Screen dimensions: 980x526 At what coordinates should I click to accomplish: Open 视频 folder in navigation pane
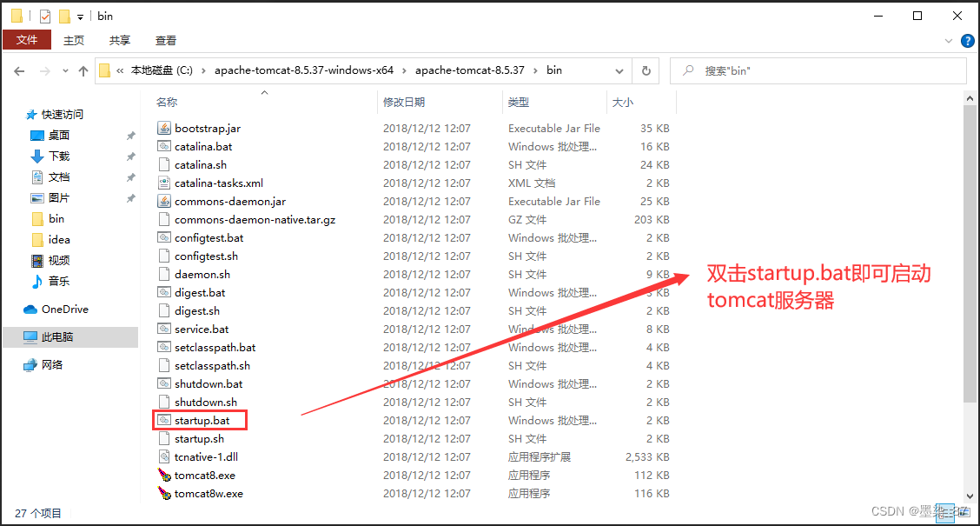click(50, 260)
